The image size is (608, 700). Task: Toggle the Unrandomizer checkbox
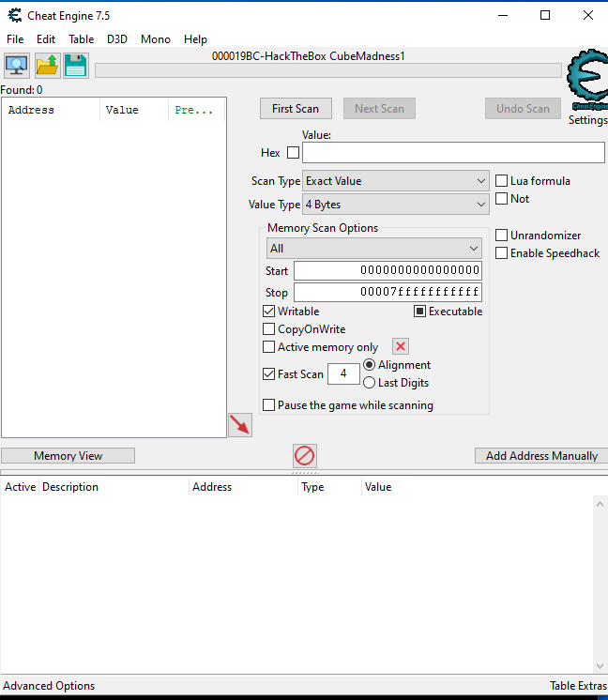tap(501, 236)
